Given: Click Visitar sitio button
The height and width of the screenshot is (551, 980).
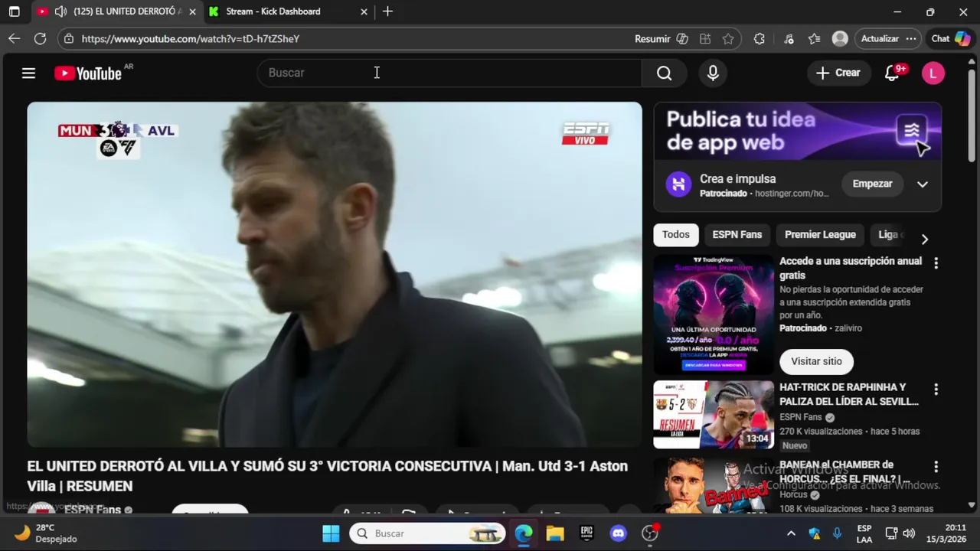Looking at the screenshot, I should click(x=816, y=361).
